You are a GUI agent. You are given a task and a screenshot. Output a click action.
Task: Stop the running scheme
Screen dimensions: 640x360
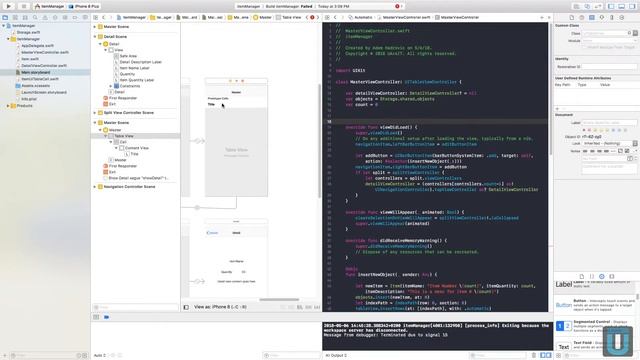(x=24, y=6)
